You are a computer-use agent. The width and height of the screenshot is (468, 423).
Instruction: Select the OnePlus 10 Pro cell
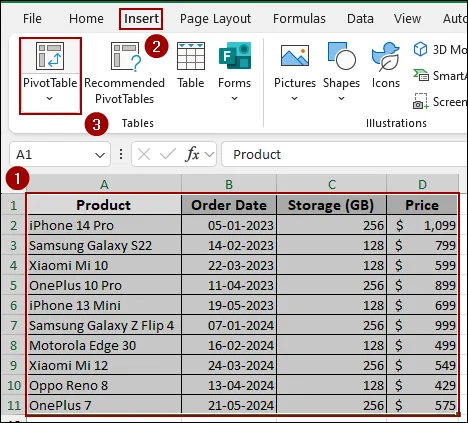104,285
